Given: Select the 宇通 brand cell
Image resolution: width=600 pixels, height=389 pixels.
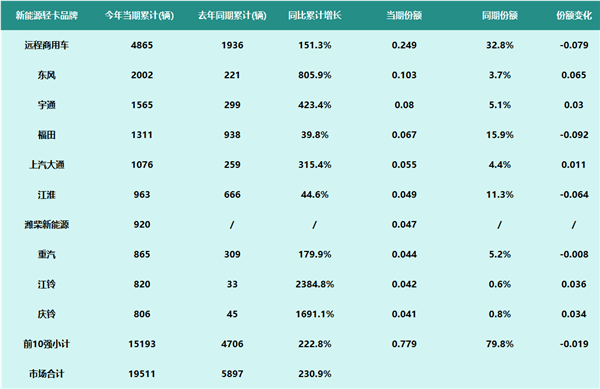Looking at the screenshot, I should 47,105.
